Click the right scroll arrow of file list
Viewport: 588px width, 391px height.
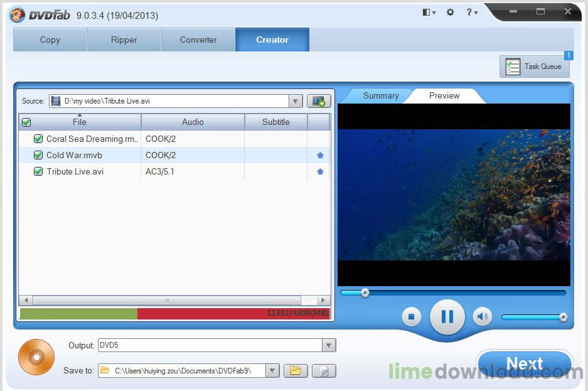[323, 300]
